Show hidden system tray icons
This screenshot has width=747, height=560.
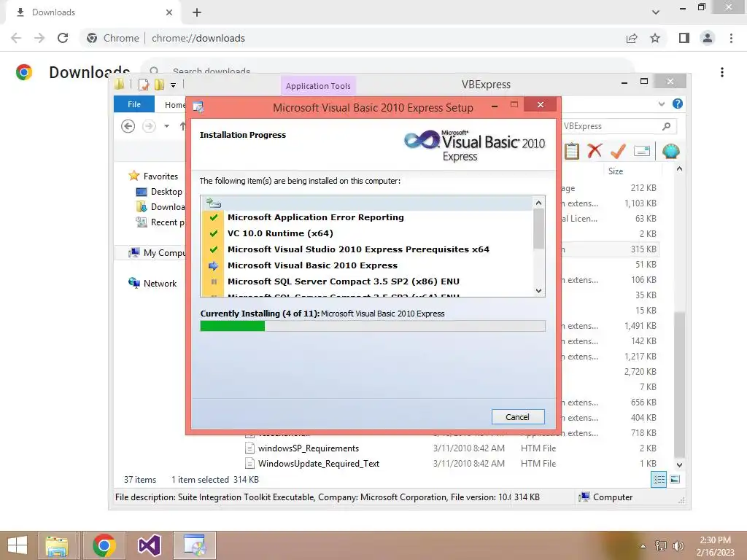[643, 546]
